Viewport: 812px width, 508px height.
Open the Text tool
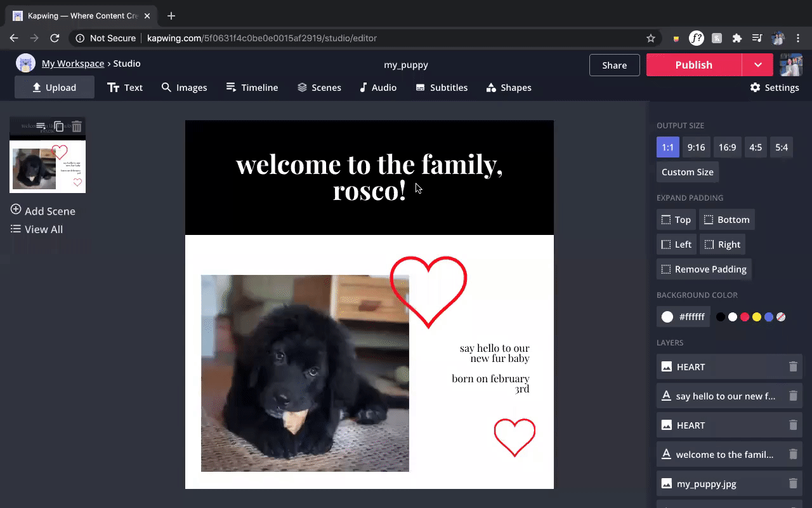[x=125, y=87]
